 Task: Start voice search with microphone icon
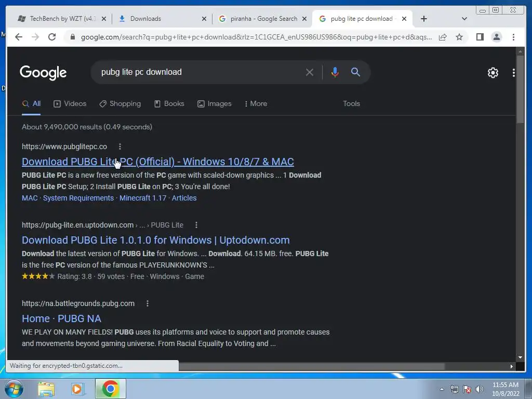(335, 72)
